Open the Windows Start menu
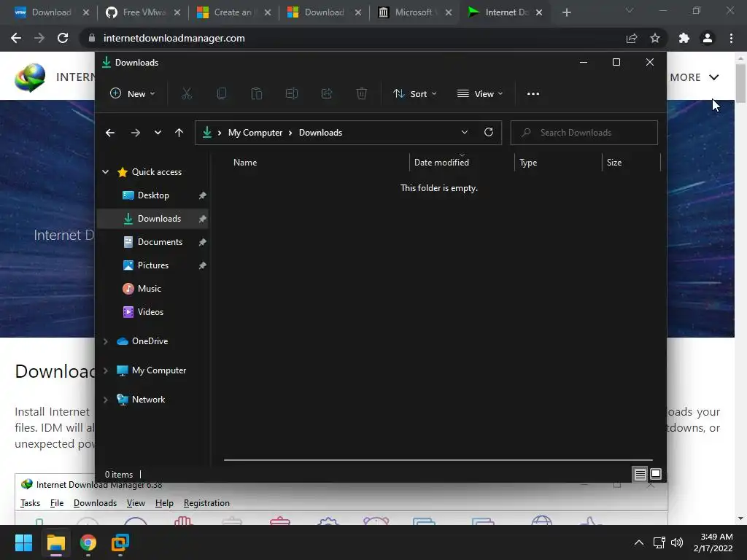The height and width of the screenshot is (560, 747). pyautogui.click(x=23, y=542)
